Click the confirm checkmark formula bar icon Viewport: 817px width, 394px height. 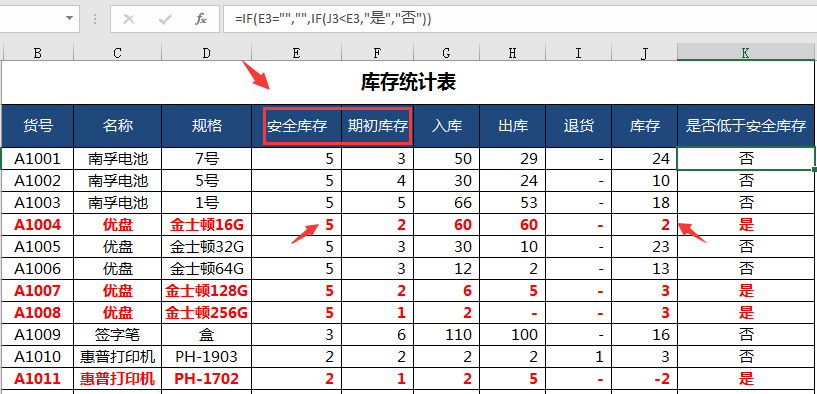[165, 20]
